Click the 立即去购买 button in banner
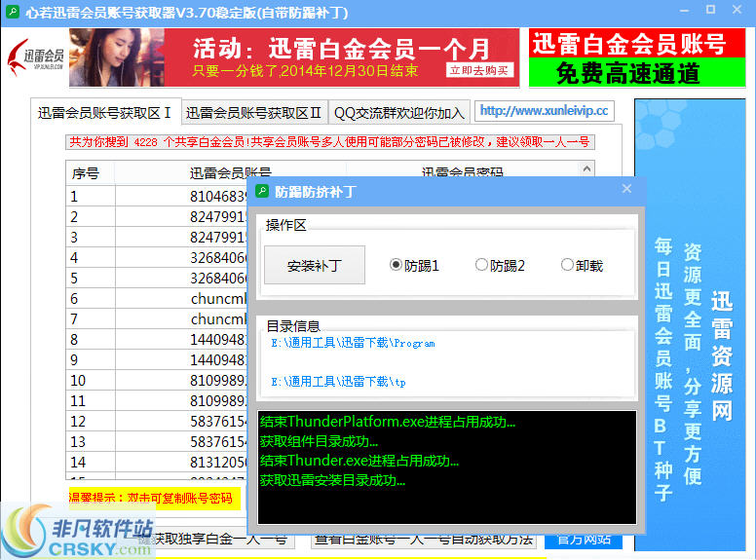The width and height of the screenshot is (756, 560). 479,70
